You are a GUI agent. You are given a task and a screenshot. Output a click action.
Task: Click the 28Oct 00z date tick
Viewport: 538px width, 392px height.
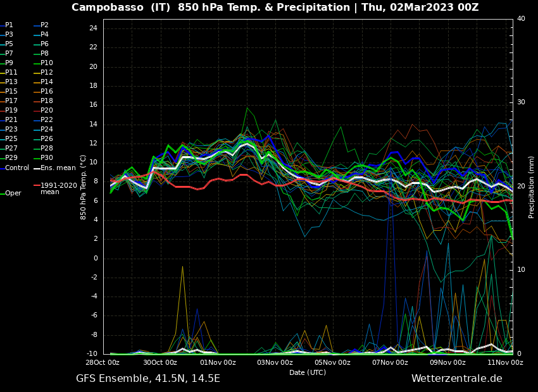103,363
